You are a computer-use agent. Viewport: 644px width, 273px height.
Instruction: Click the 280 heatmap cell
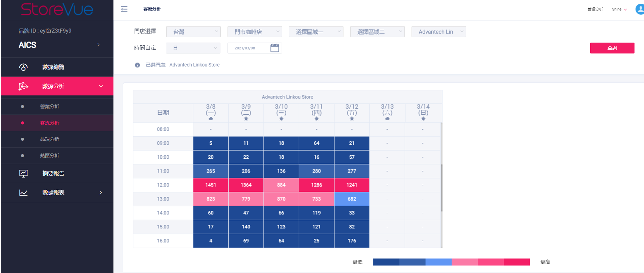[x=316, y=171]
